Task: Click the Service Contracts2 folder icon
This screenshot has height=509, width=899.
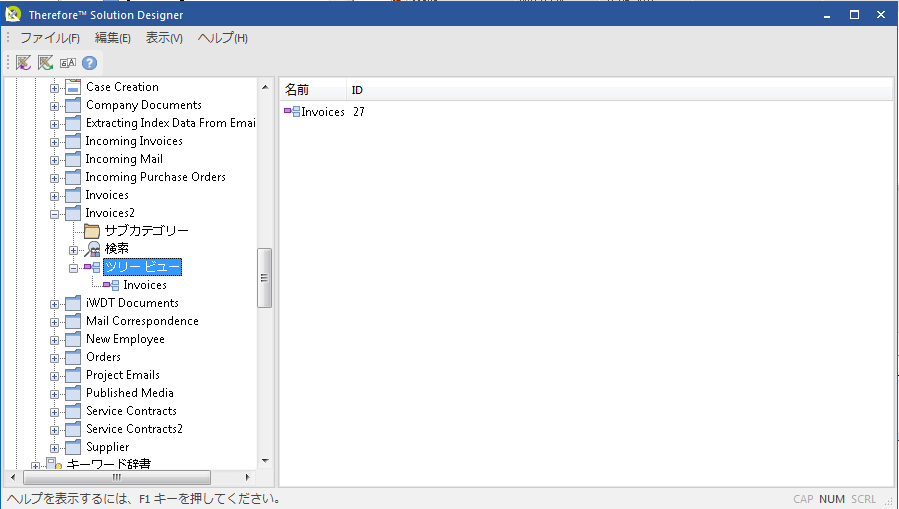Action: (x=73, y=429)
